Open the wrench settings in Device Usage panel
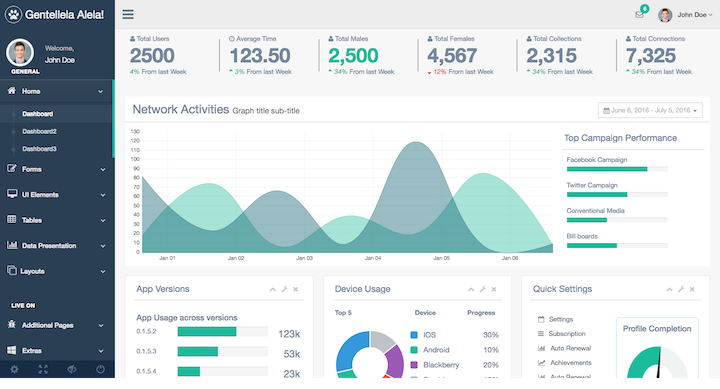The width and height of the screenshot is (720, 389). [x=483, y=289]
